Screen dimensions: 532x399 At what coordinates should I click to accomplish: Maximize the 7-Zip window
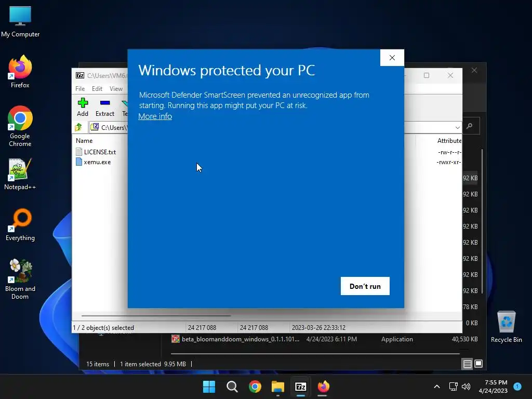427,75
